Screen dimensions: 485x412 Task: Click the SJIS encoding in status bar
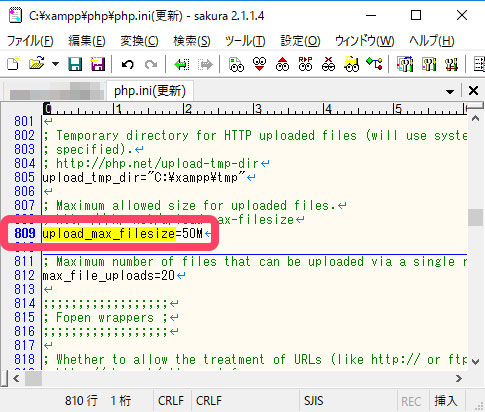[313, 401]
